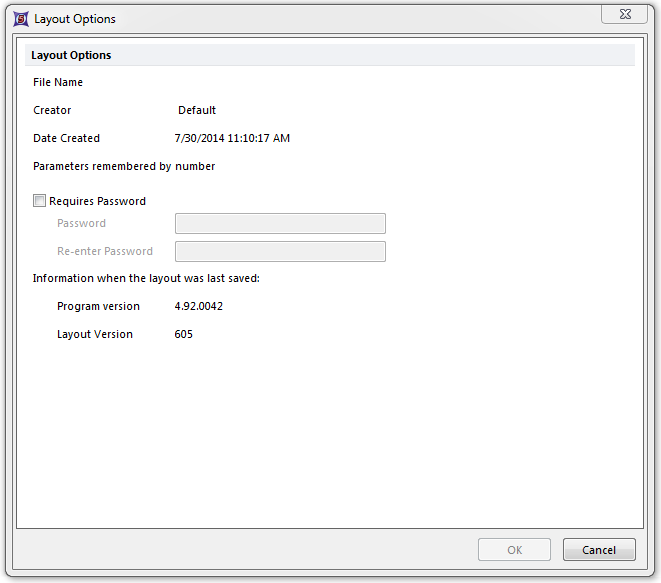Click the 'File Name' label
This screenshot has height=583, width=661.
(58, 82)
